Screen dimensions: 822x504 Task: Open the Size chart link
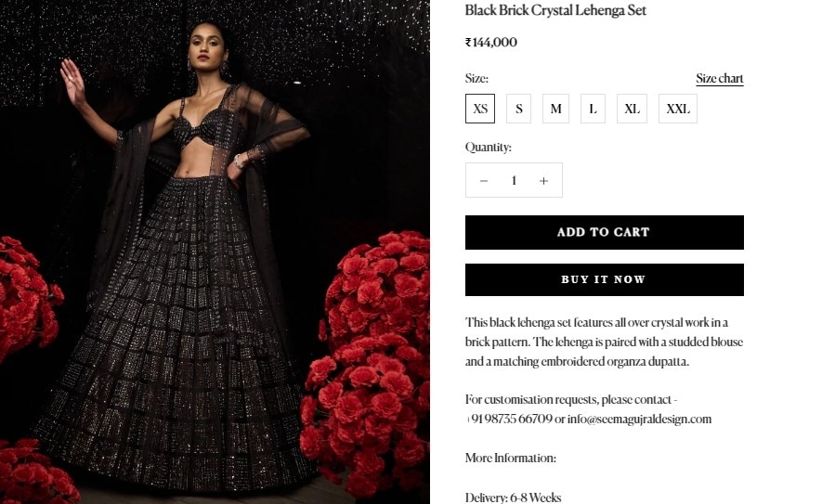720,79
